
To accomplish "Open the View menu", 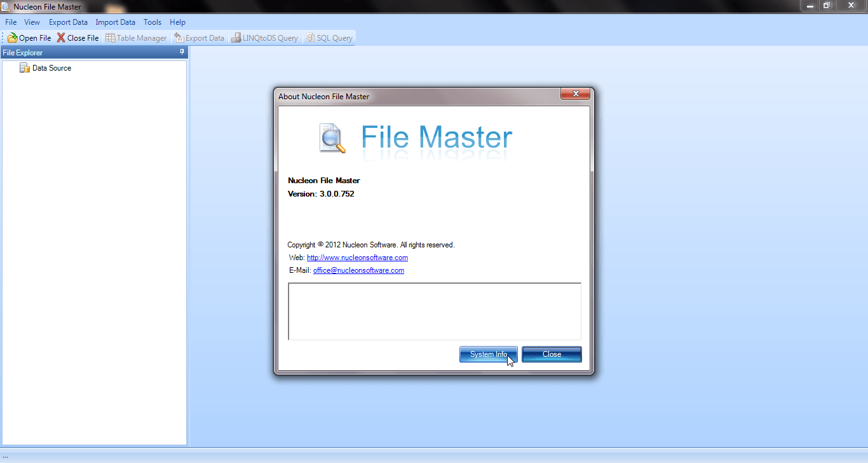I will coord(32,22).
